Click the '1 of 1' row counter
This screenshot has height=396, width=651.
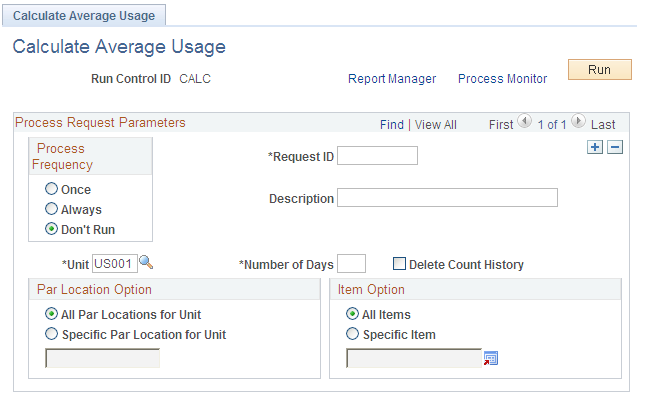(551, 125)
